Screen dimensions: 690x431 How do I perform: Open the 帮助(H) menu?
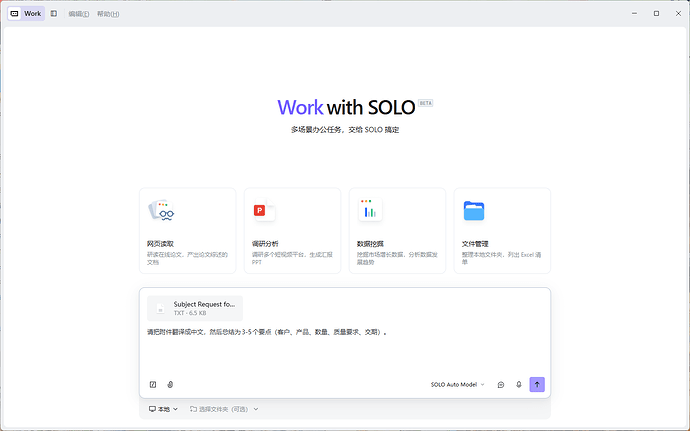point(108,14)
